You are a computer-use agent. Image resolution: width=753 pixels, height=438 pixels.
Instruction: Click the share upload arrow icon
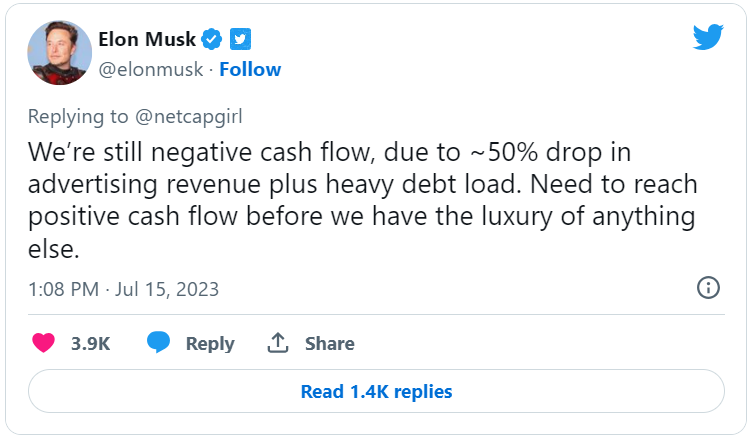click(x=278, y=343)
